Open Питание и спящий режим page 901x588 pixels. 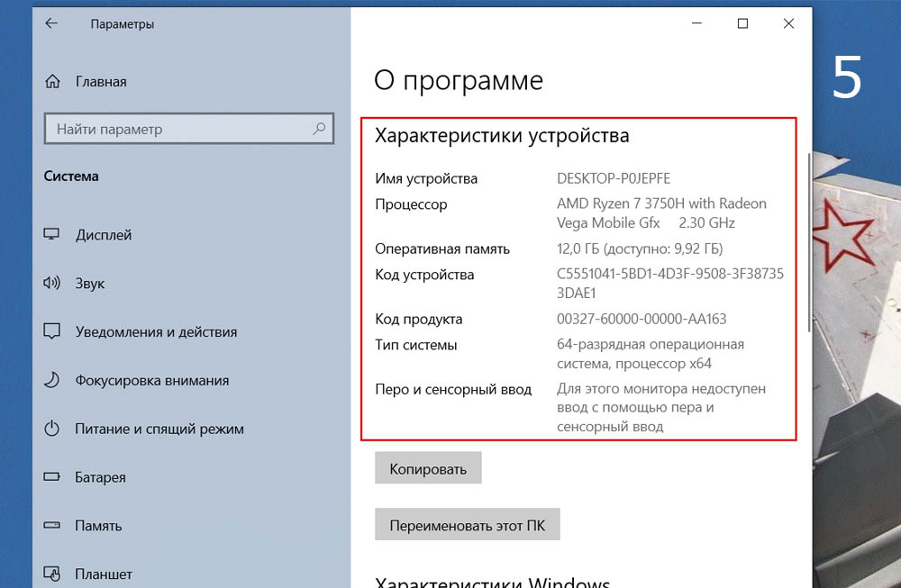[159, 429]
